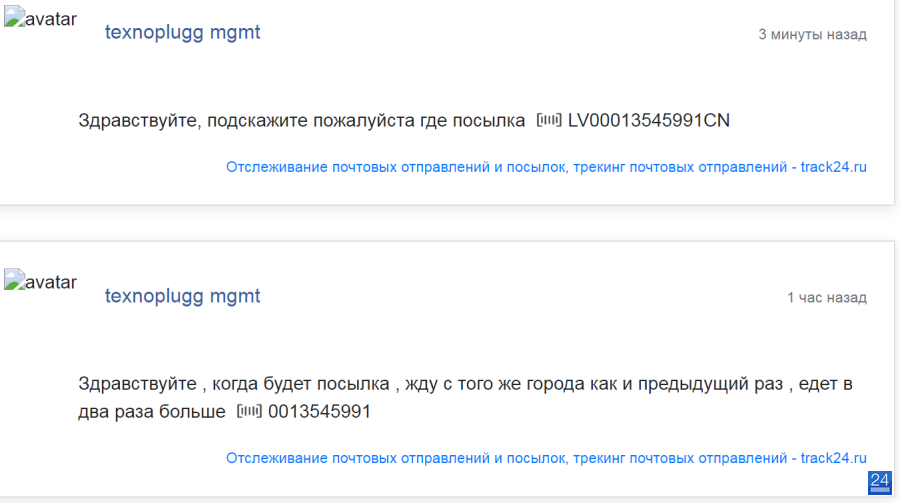900x503 pixels.
Task: Click the avatar image on the 3-minutes-ago post
Action: [x=40, y=18]
